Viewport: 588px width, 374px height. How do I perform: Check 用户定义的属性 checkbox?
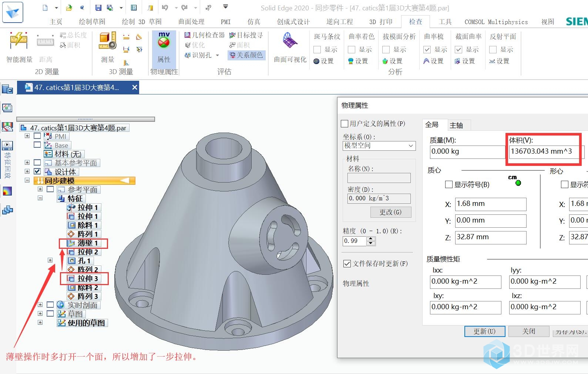[345, 124]
